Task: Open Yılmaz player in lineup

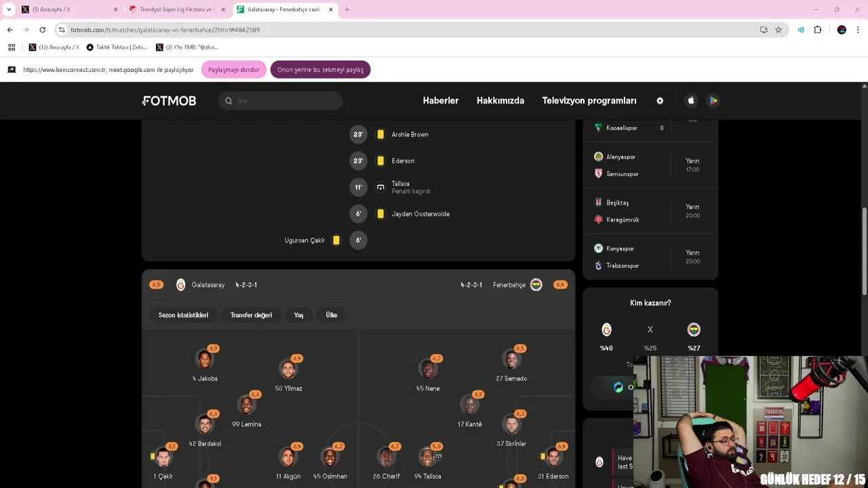Action: tap(288, 374)
